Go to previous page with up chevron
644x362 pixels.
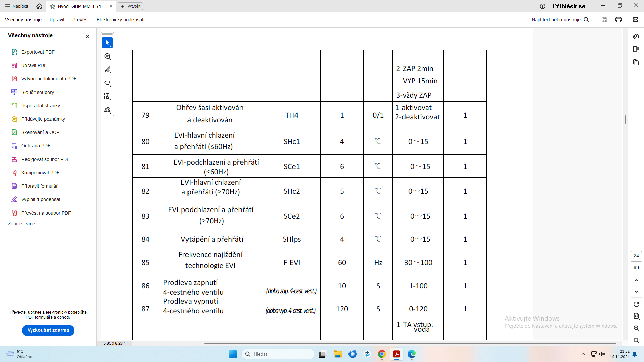[636, 280]
